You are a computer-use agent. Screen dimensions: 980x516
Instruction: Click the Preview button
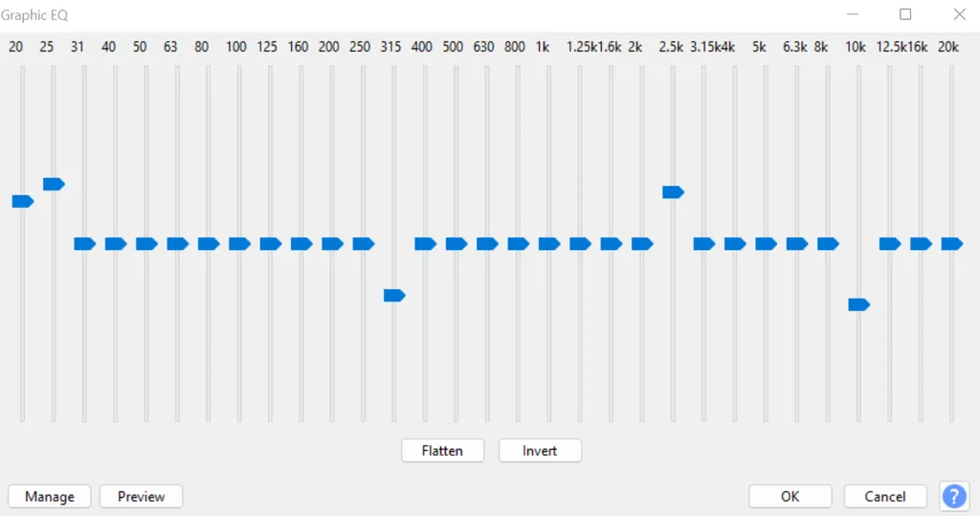(x=141, y=496)
